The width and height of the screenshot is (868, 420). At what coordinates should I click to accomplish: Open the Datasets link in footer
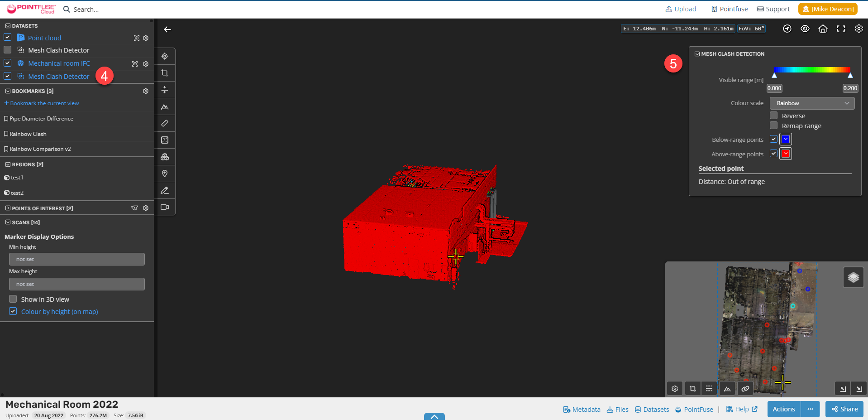[652, 409]
